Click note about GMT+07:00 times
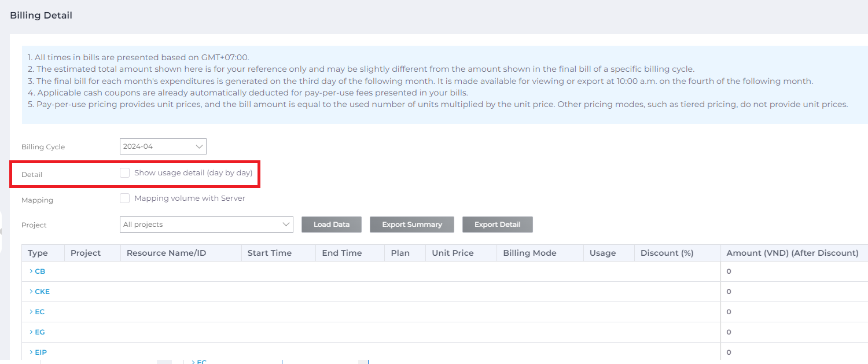This screenshot has width=868, height=364. pos(138,57)
